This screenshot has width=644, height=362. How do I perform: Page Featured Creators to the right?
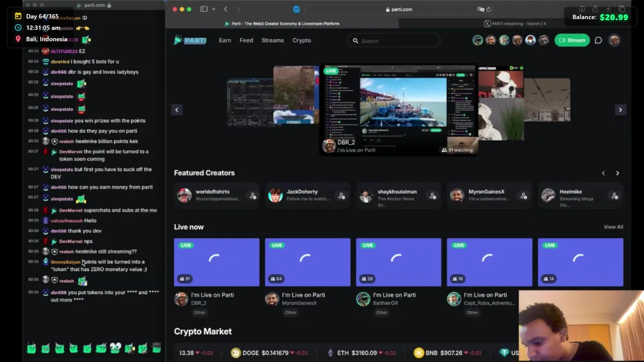coord(617,173)
